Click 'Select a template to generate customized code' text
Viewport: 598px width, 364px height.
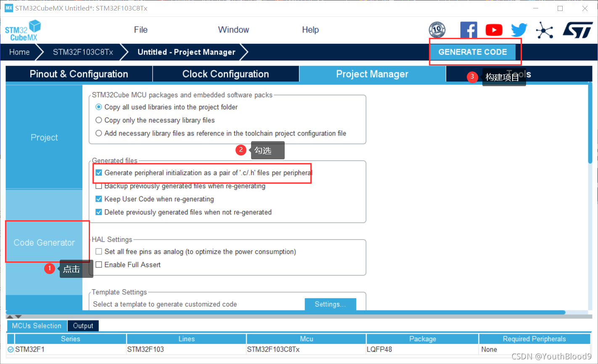165,304
